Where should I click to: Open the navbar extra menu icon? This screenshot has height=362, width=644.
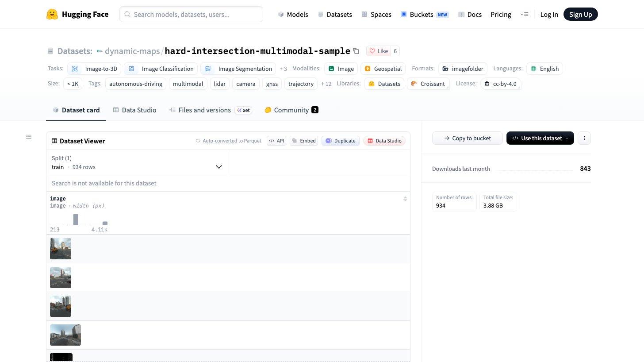point(524,14)
